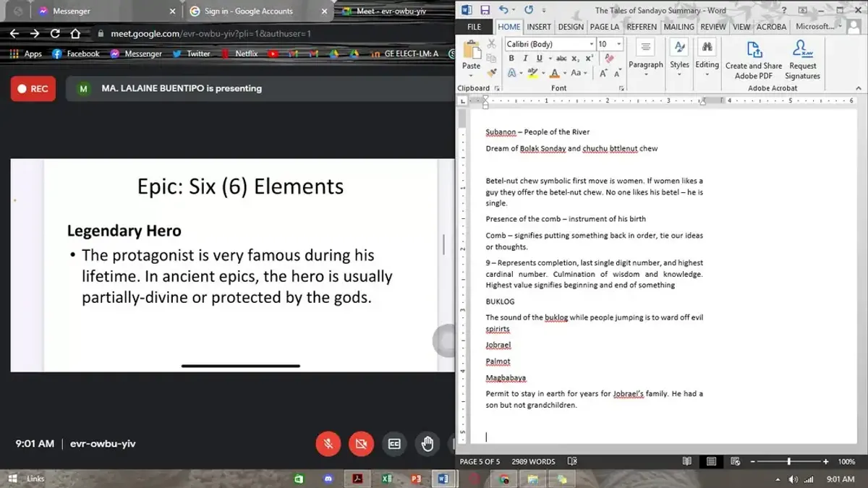Toggle Underline formatting in Word
This screenshot has height=488, width=868.
[539, 59]
